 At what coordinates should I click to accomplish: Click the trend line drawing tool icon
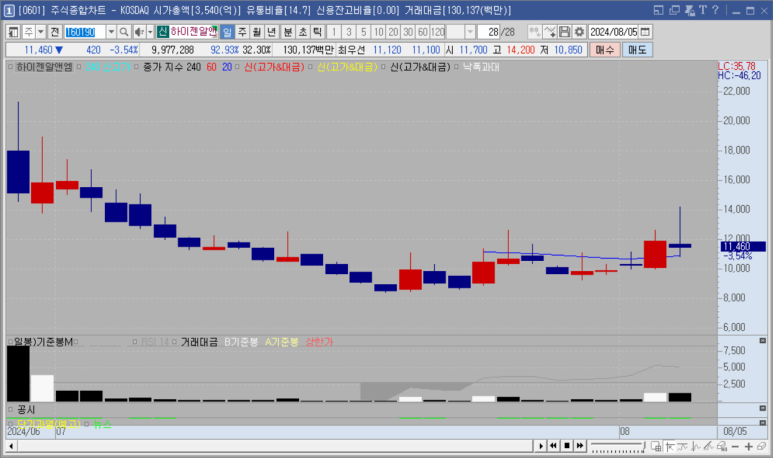(709, 446)
